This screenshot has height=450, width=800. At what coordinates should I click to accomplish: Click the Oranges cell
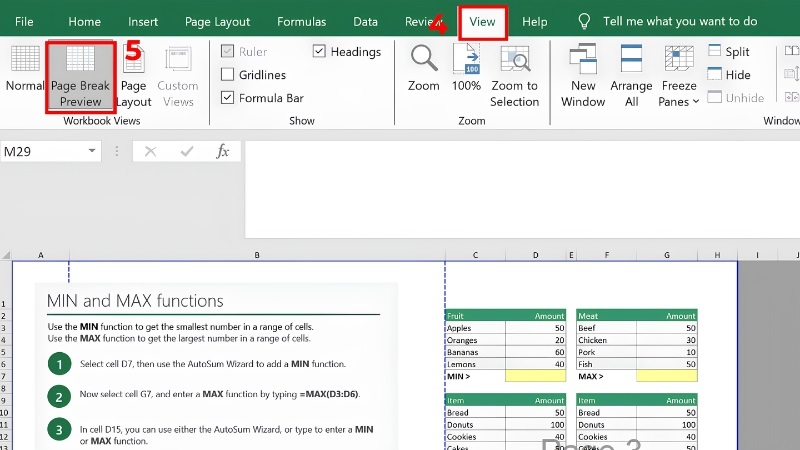[475, 340]
